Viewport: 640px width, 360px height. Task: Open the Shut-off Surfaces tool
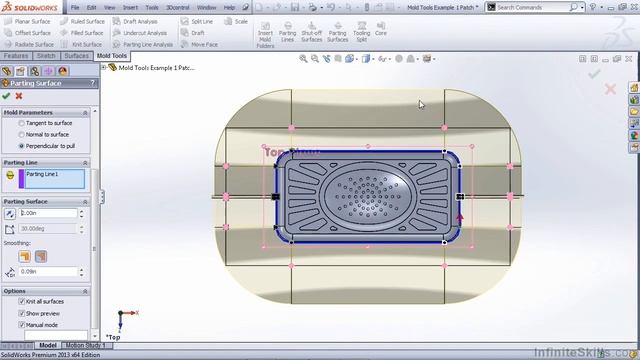pos(311,32)
